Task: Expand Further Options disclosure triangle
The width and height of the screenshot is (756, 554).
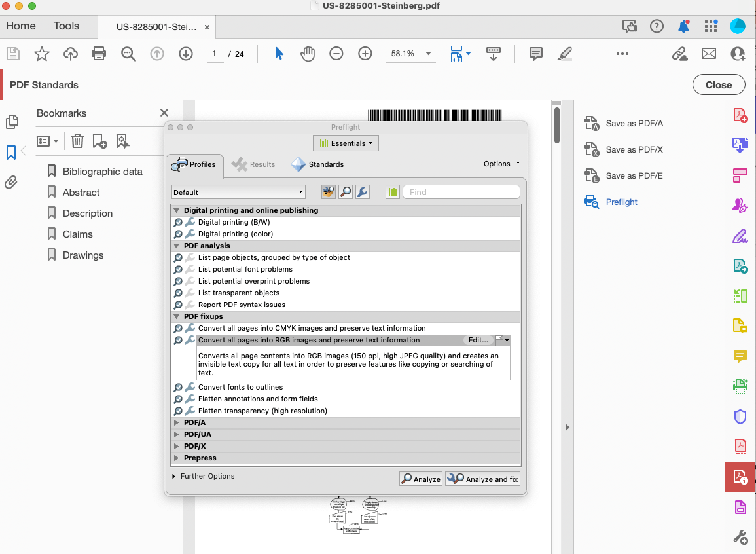Action: coord(174,477)
